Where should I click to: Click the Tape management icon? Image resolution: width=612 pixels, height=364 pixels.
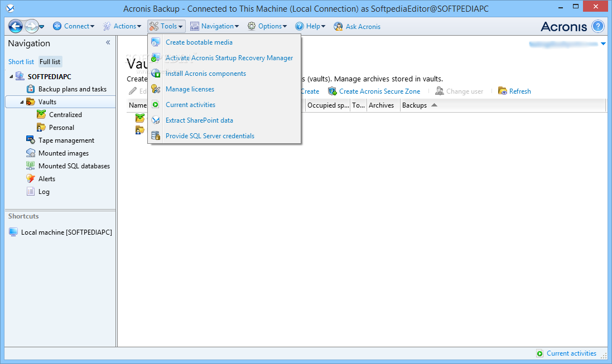(x=31, y=140)
